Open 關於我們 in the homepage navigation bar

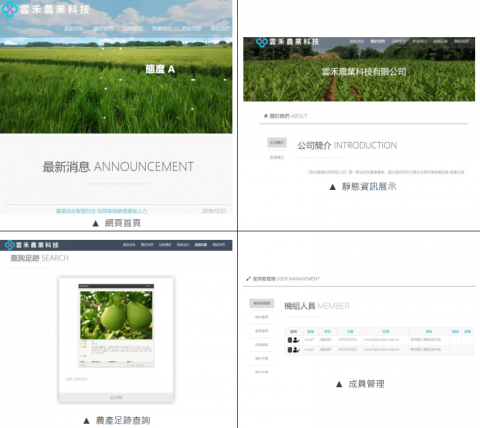(103, 29)
